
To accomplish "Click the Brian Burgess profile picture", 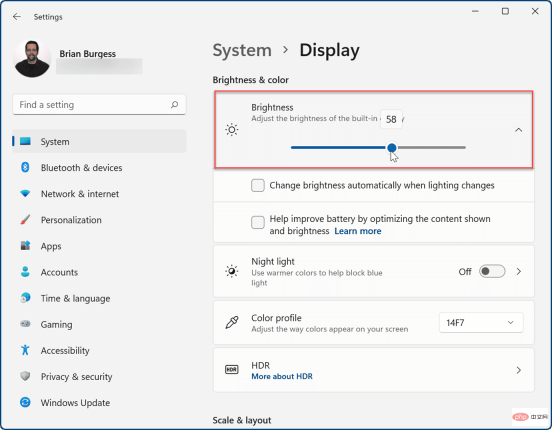I will coord(32,58).
